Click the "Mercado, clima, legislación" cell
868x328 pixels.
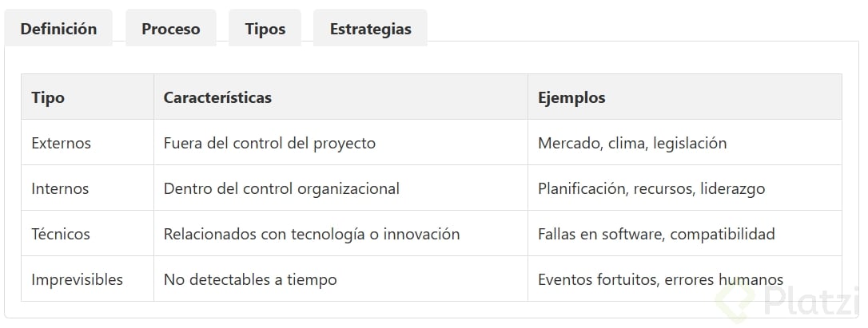point(632,143)
